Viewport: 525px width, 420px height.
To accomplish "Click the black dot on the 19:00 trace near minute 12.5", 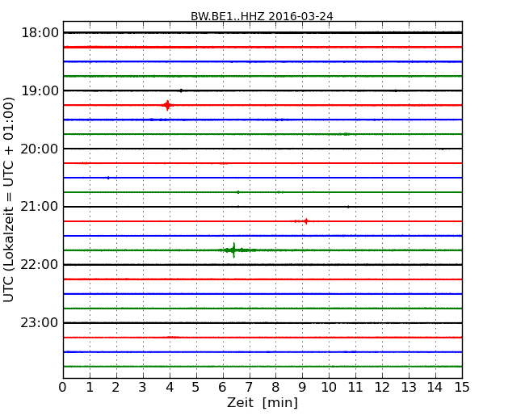I will [396, 90].
